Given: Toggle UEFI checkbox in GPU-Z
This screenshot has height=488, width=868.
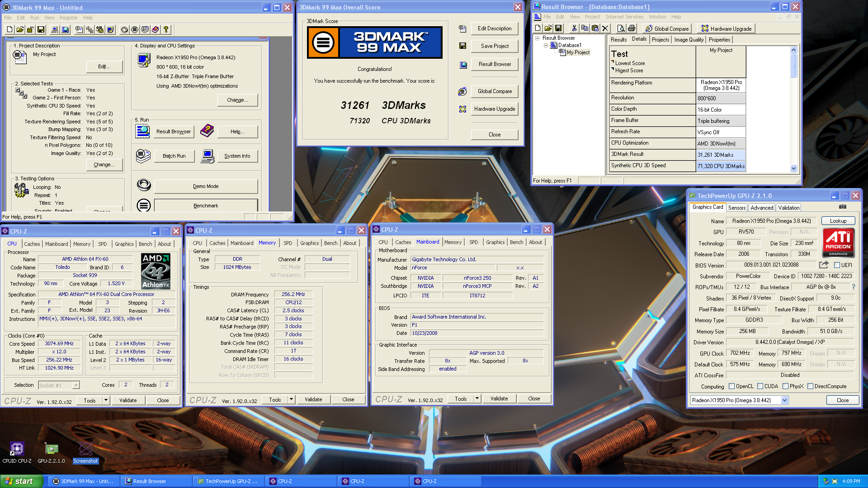Looking at the screenshot, I should [x=837, y=265].
